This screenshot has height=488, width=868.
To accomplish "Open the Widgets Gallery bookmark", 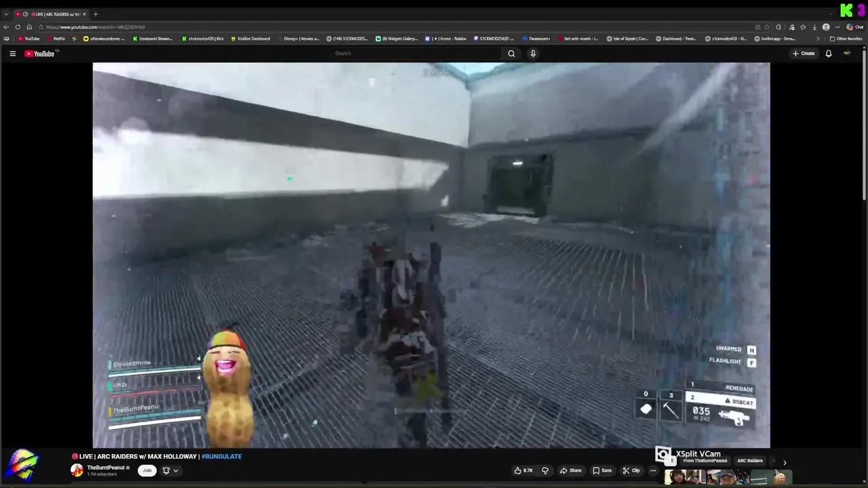I will pos(397,39).
